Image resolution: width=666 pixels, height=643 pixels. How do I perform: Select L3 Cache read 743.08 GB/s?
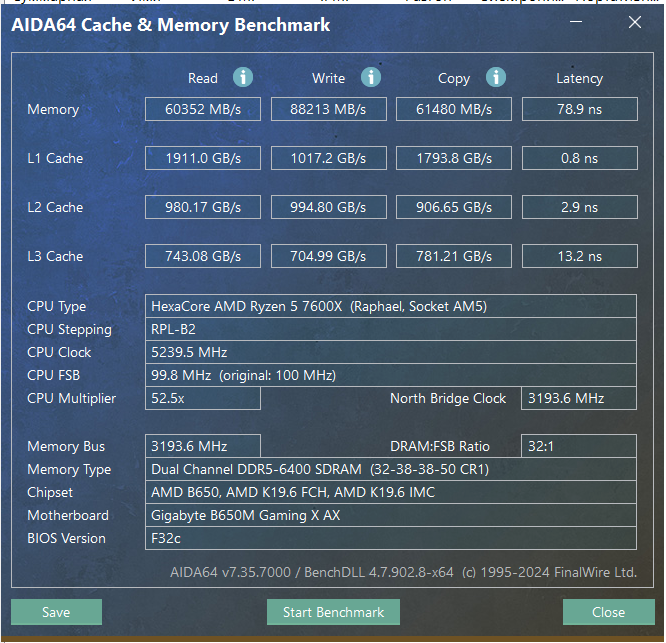coord(203,256)
